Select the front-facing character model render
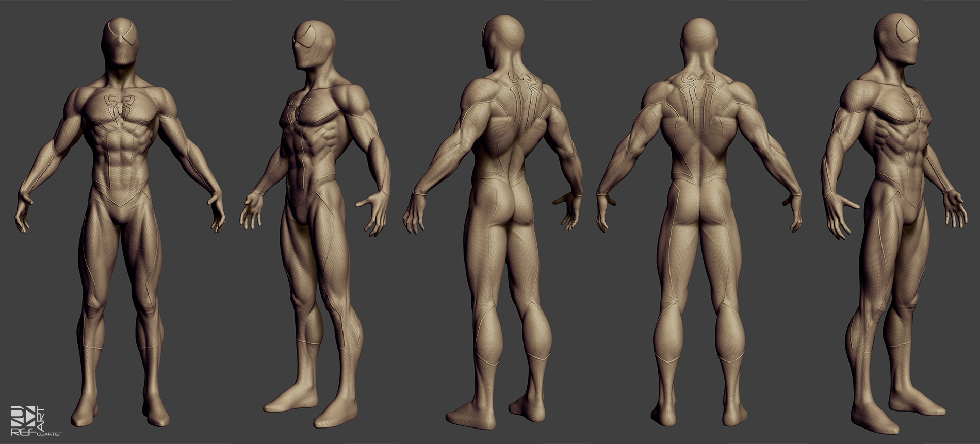The height and width of the screenshot is (444, 980). (x=121, y=222)
